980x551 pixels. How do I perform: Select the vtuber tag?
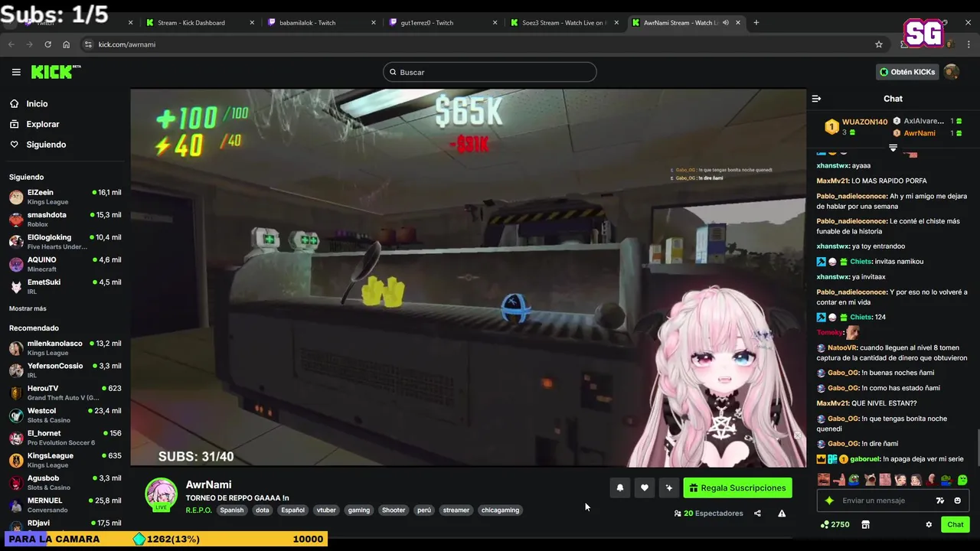[x=326, y=510]
